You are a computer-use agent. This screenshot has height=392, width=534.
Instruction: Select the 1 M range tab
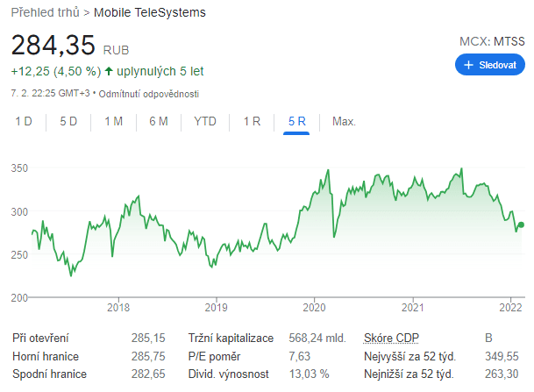(113, 121)
